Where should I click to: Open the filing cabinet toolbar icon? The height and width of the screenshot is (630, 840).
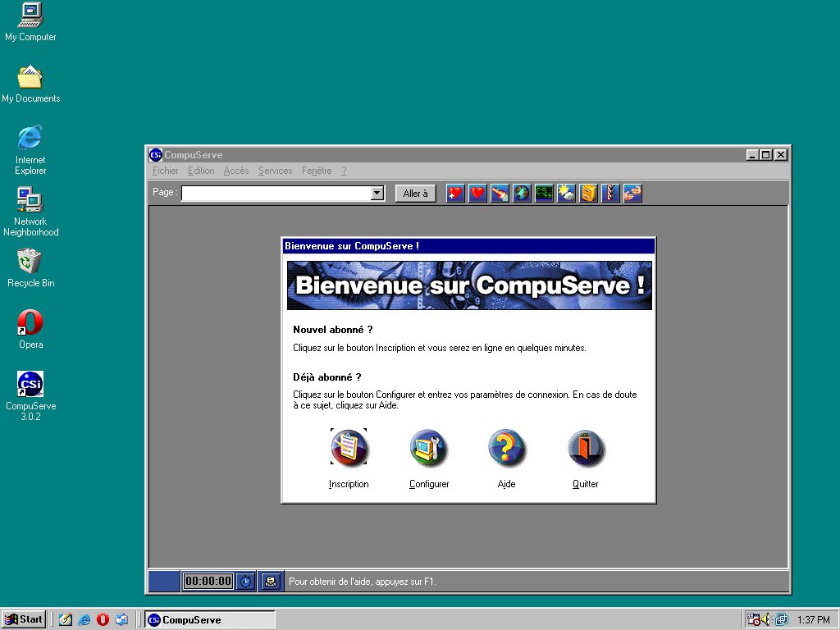tap(588, 193)
